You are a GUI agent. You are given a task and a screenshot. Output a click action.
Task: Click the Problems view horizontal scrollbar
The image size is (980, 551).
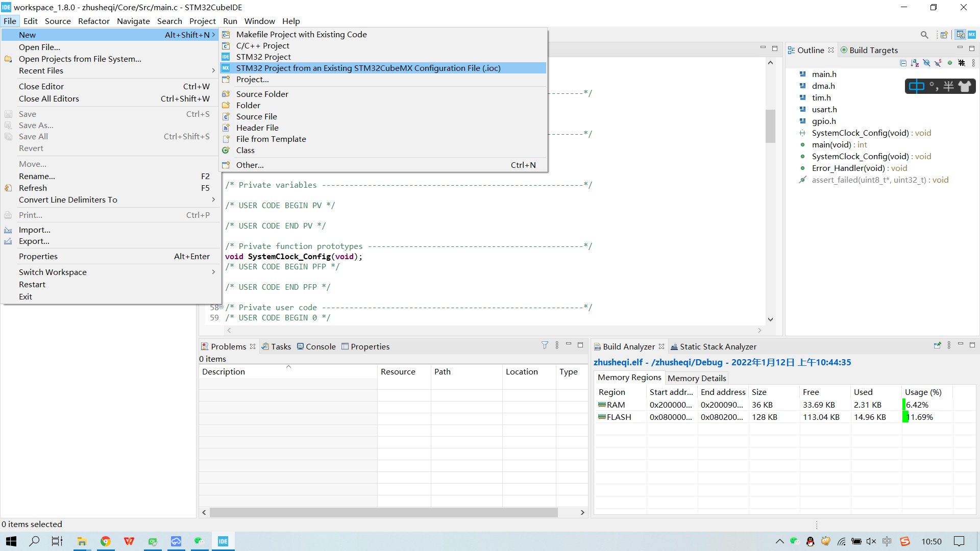click(x=383, y=512)
